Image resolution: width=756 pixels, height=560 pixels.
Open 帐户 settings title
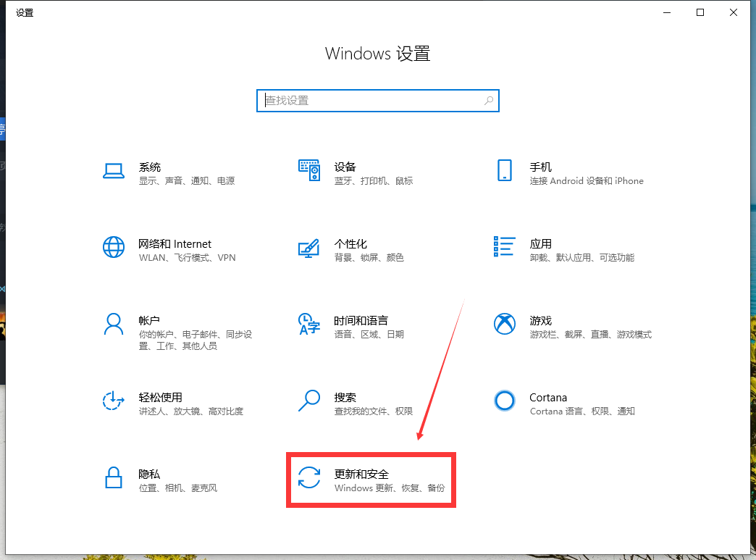tap(149, 320)
